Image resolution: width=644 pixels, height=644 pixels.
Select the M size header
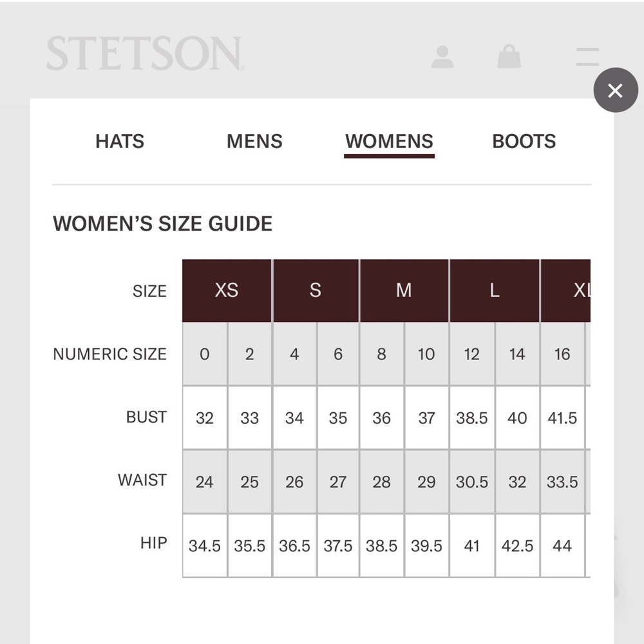tap(404, 290)
